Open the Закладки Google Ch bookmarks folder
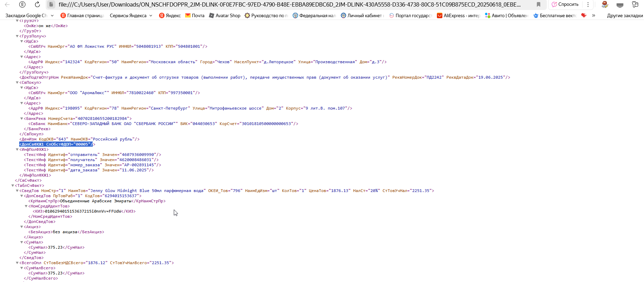 (30, 15)
